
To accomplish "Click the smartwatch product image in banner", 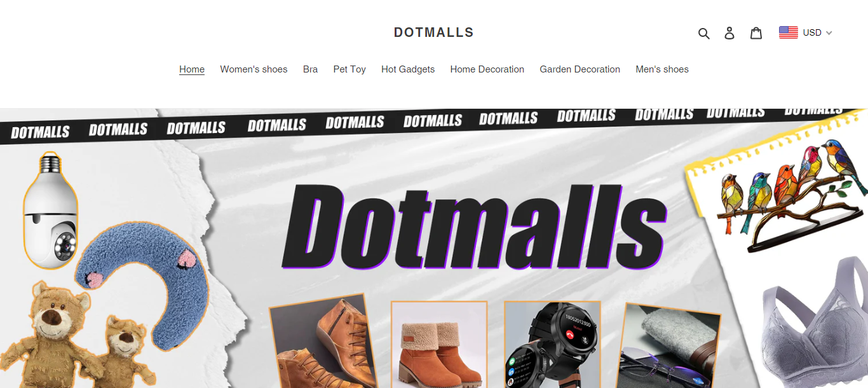I will pyautogui.click(x=552, y=344).
